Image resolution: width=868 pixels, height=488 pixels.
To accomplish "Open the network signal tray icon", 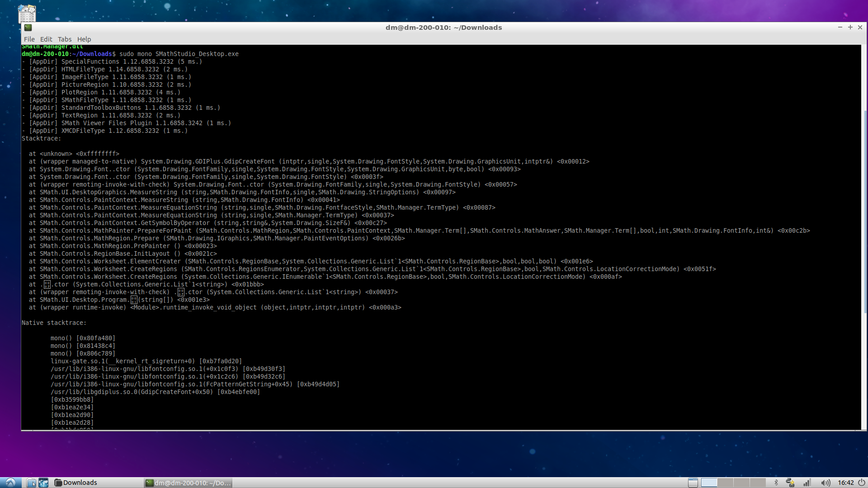I will [807, 483].
